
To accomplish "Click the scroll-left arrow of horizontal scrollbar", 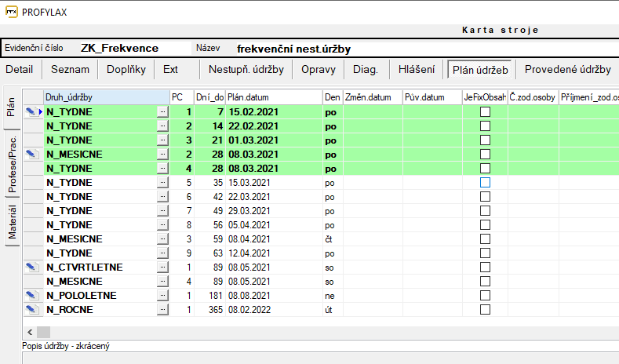I will [x=29, y=332].
